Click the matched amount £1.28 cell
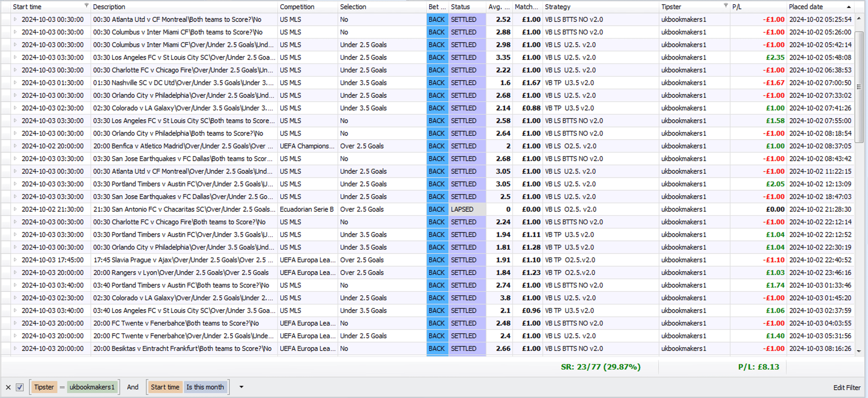Image resolution: width=868 pixels, height=398 pixels. pos(527,247)
